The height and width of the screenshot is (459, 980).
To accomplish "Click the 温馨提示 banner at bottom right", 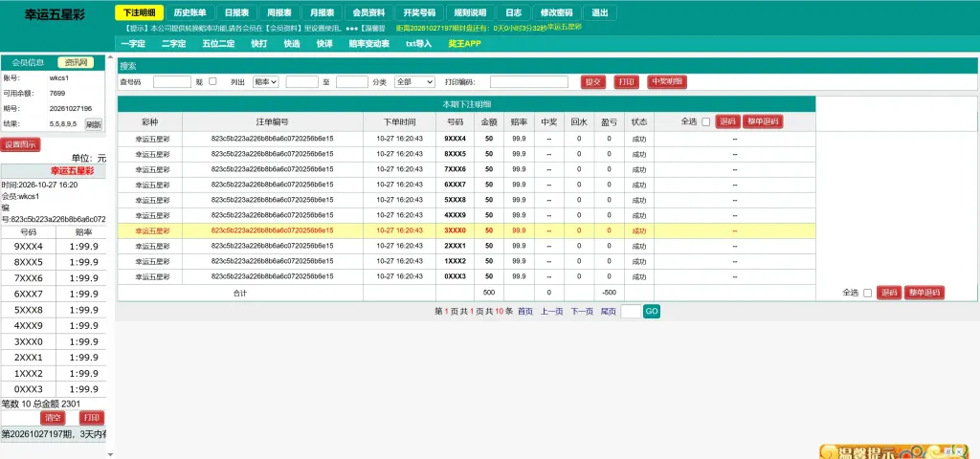I will click(x=893, y=451).
